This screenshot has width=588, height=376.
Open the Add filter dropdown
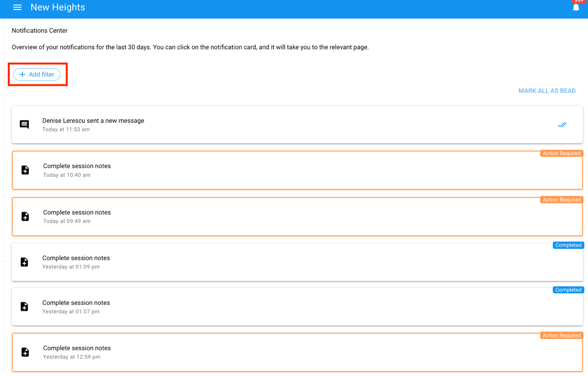tap(37, 74)
